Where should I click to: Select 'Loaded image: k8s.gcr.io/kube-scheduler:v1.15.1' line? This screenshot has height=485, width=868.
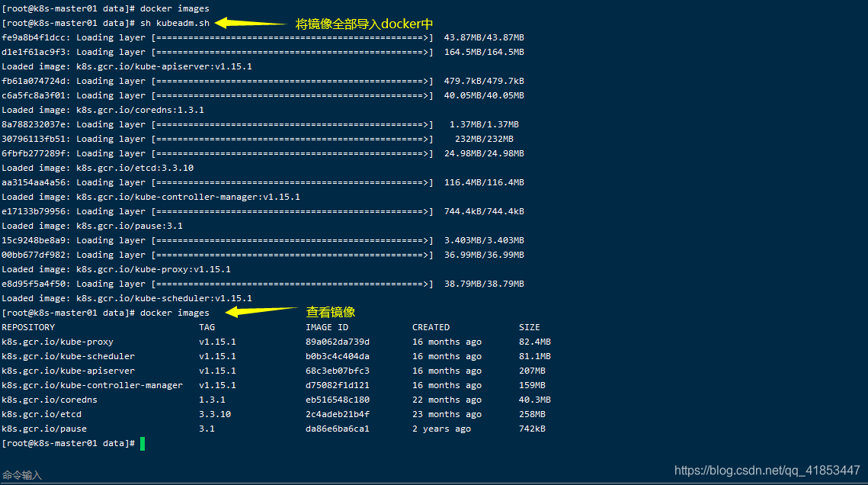click(127, 298)
